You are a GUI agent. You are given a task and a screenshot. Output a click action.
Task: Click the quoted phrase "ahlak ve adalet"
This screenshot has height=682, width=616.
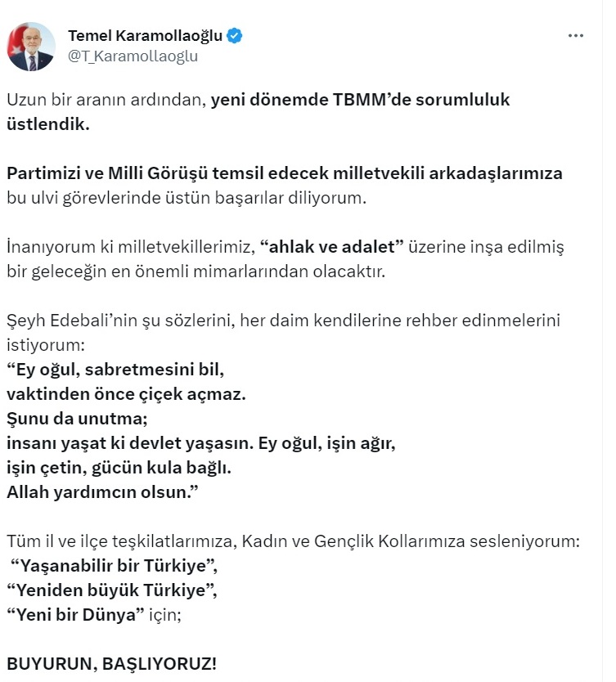tap(332, 247)
